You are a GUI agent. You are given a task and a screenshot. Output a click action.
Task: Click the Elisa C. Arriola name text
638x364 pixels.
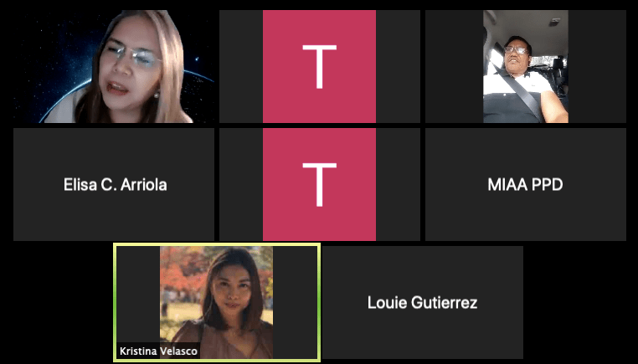116,185
